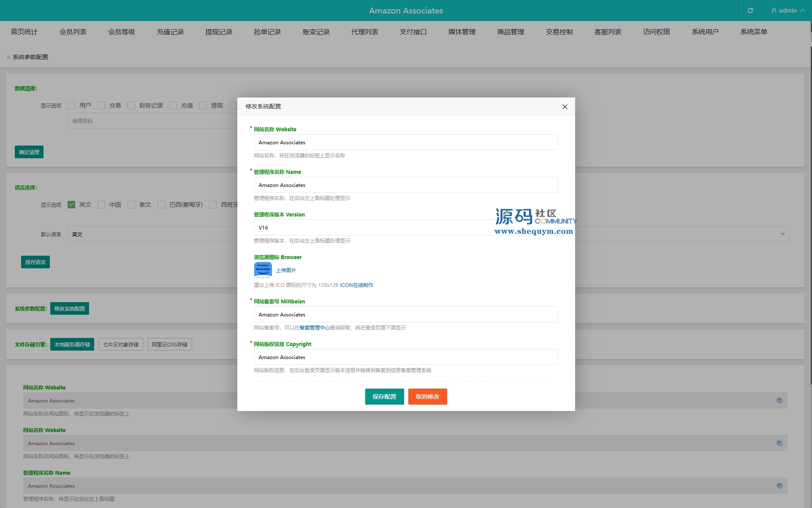Viewport: 812px width, 508px height.
Task: Open the 系统用户 menu
Action: click(x=705, y=32)
